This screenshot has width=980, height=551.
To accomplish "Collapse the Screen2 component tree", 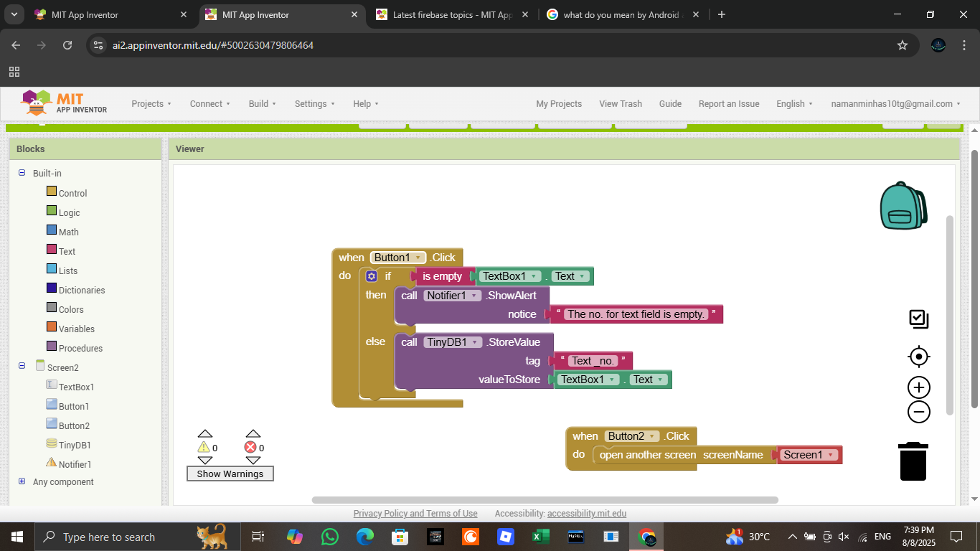I will 22,366.
